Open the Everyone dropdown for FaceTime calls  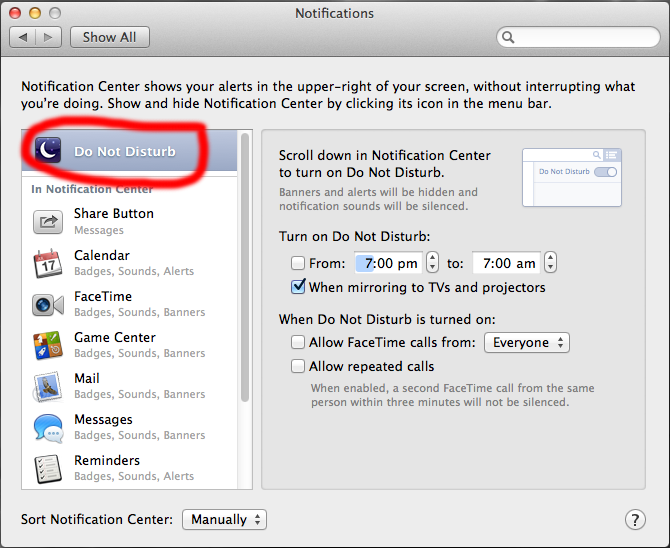(x=526, y=343)
